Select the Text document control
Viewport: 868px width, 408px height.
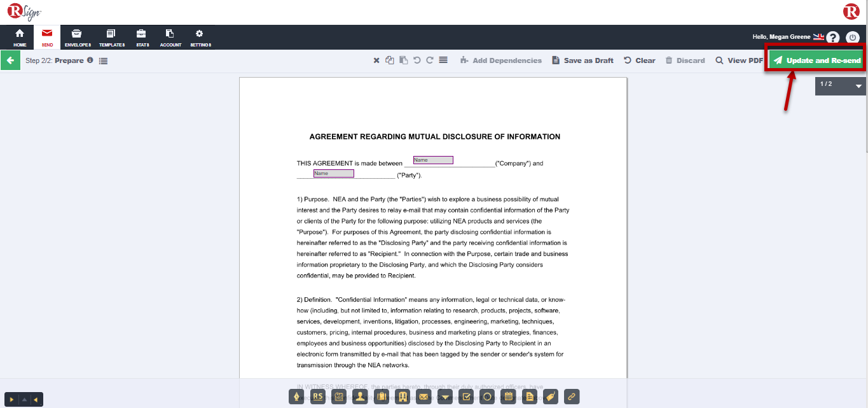tap(529, 397)
